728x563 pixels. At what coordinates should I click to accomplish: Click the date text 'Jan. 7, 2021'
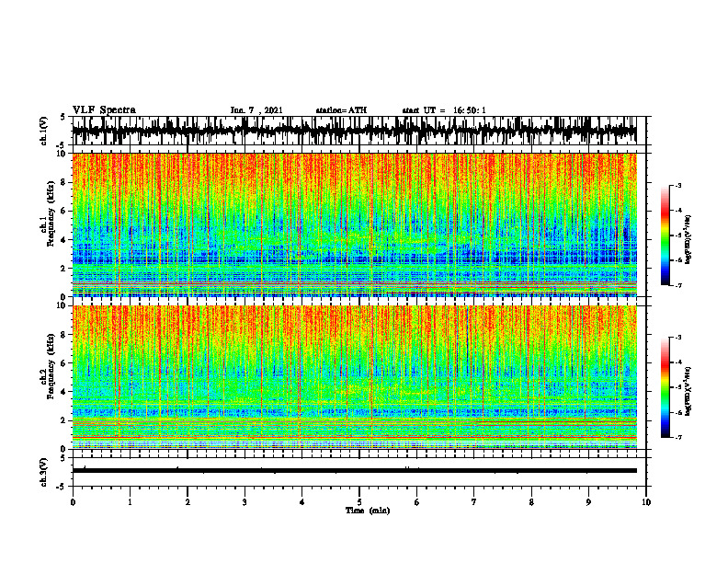tap(256, 110)
